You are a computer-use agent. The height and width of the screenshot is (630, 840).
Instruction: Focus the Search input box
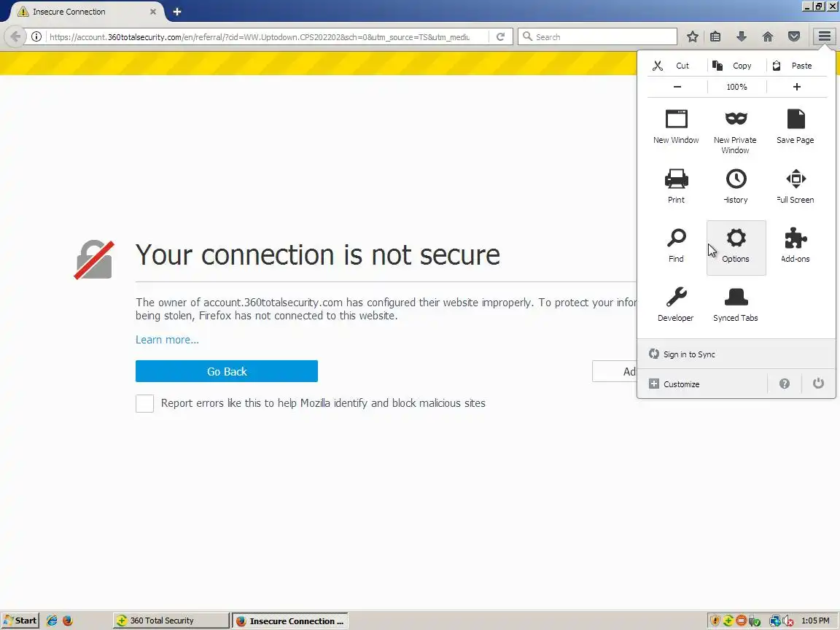(x=597, y=36)
